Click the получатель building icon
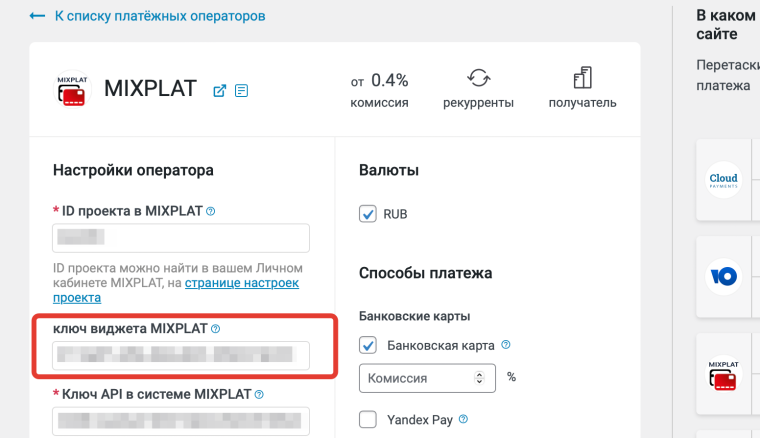 (x=582, y=78)
